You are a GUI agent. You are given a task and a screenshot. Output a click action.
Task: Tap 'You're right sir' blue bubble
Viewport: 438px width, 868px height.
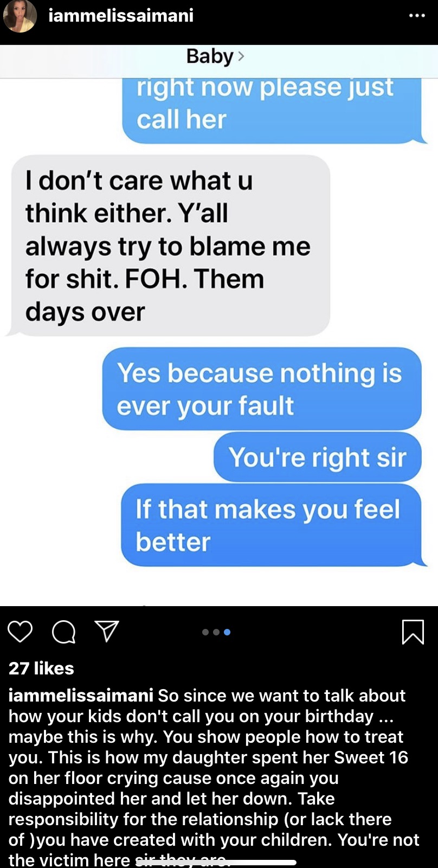tap(317, 457)
